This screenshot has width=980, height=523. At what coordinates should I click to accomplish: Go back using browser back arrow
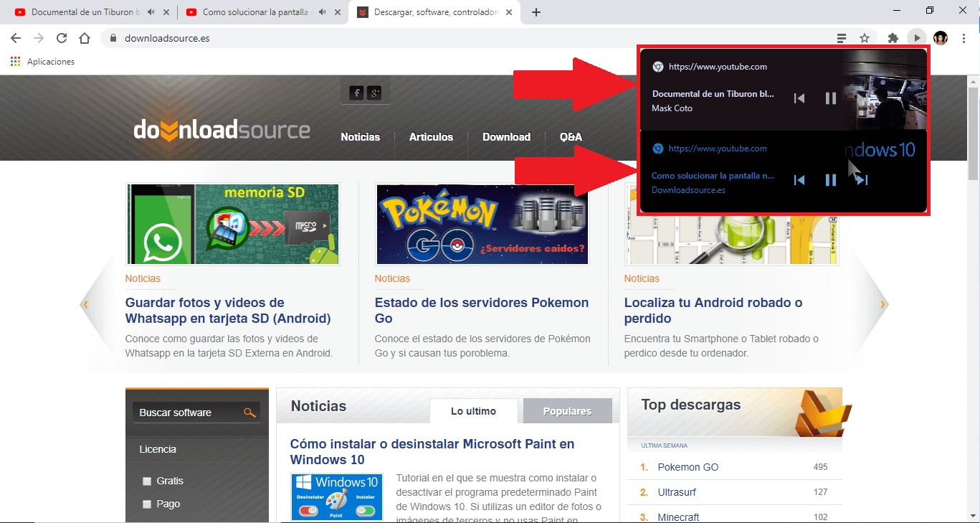tap(16, 38)
